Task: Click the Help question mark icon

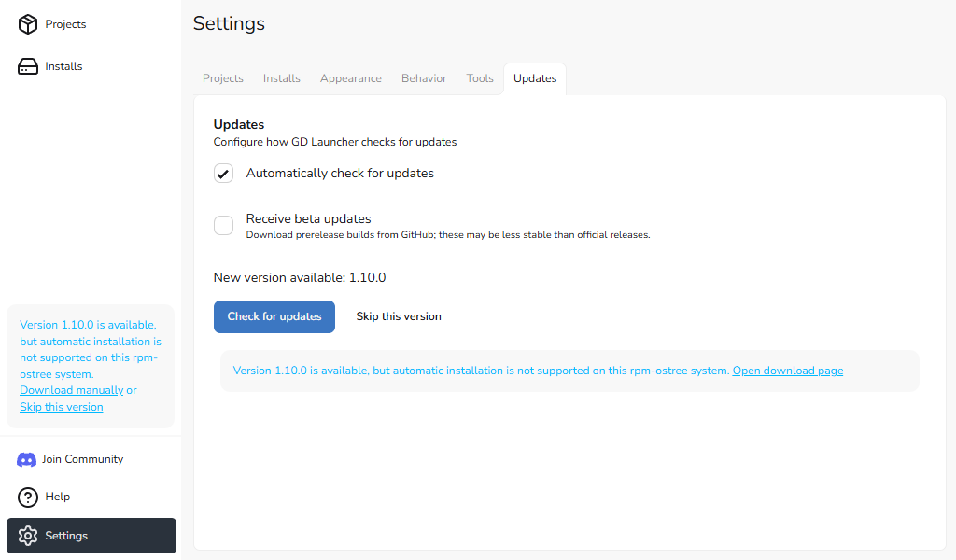Action: pos(28,497)
